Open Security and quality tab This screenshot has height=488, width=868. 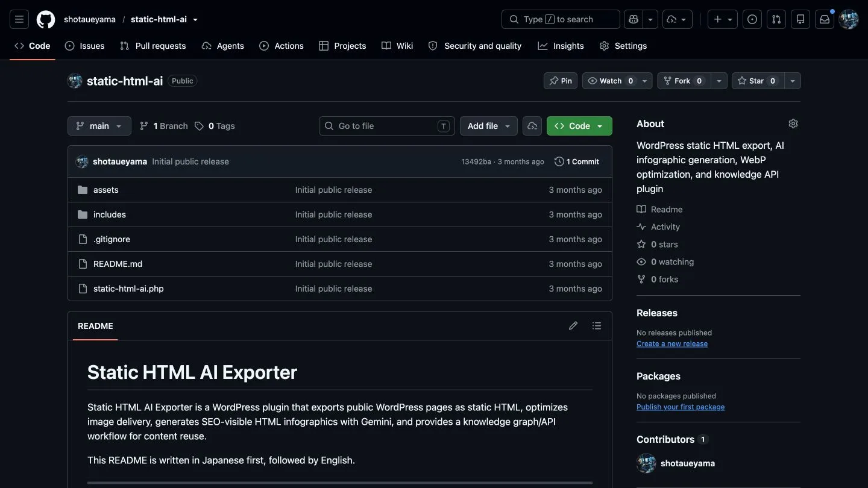click(x=475, y=46)
